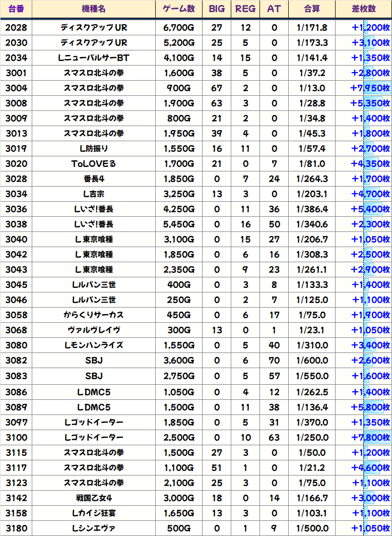Image resolution: width=392 pixels, height=536 pixels.
Task: Select machine number 3117
Action: click(16, 467)
